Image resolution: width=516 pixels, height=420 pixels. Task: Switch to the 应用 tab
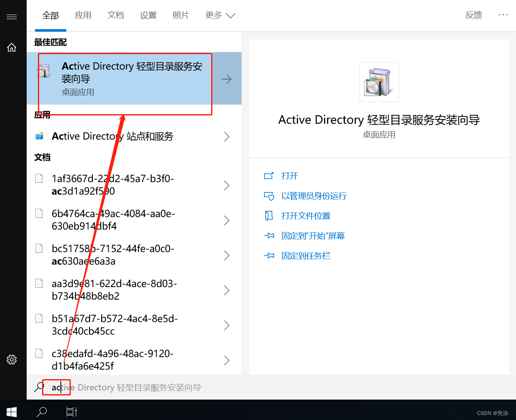point(83,15)
